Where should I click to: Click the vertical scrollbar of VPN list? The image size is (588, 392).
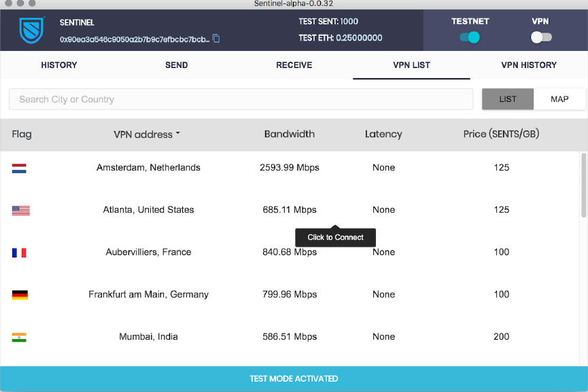(x=583, y=185)
